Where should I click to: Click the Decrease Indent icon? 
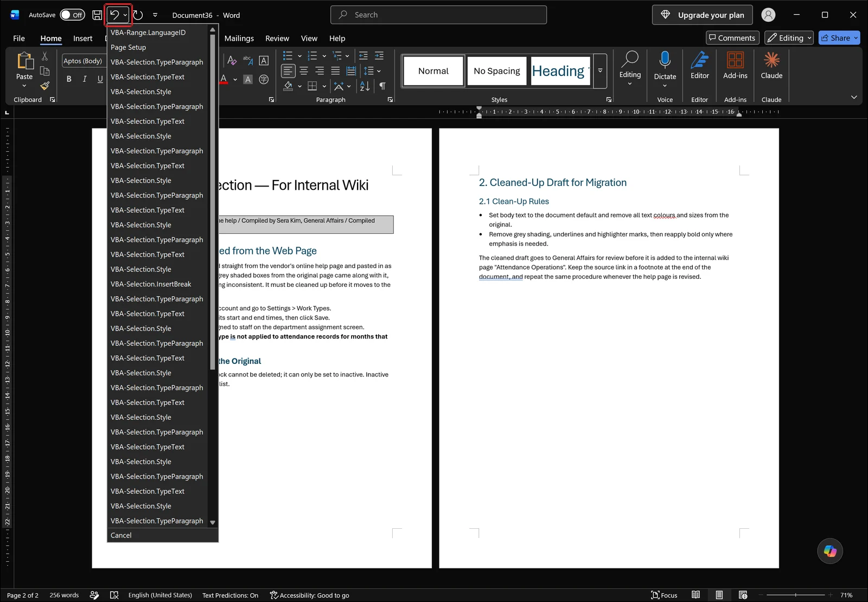pyautogui.click(x=363, y=55)
